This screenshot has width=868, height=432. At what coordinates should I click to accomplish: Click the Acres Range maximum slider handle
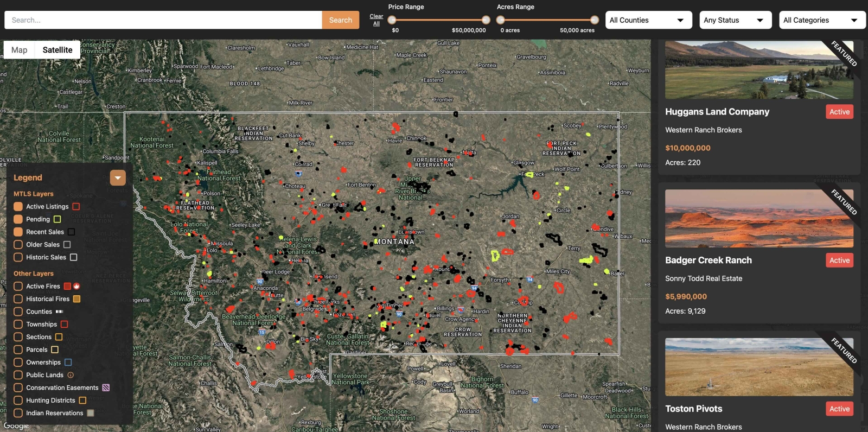pyautogui.click(x=595, y=20)
